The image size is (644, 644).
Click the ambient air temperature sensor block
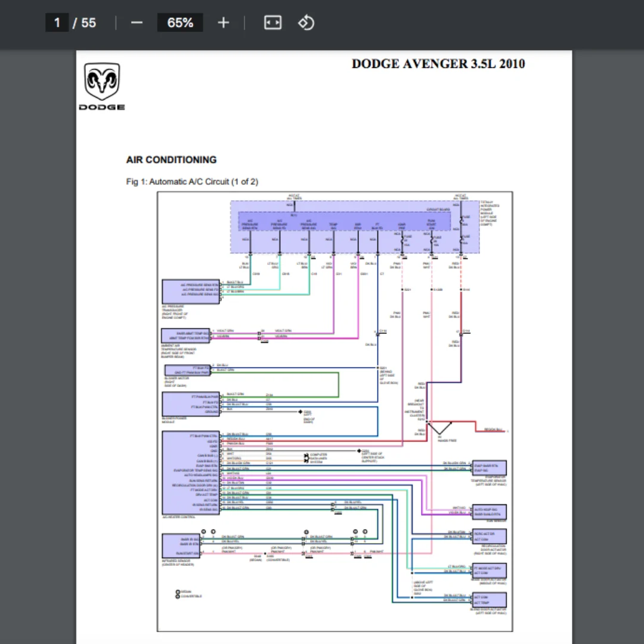click(185, 335)
